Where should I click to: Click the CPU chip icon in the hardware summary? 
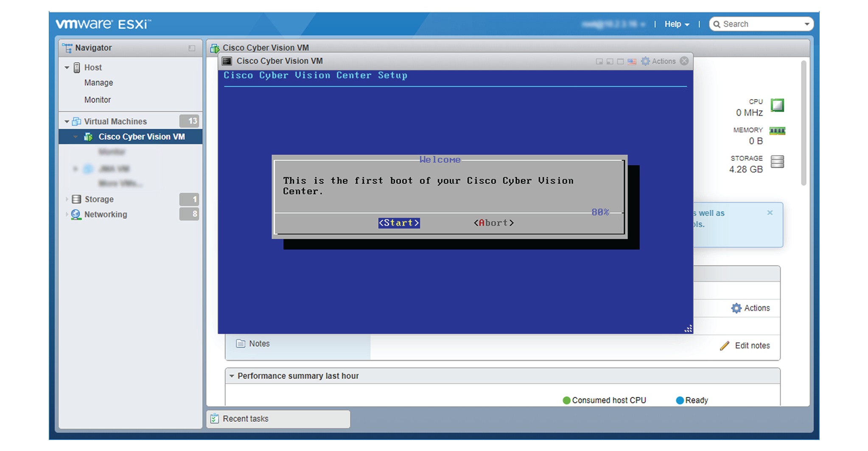[x=778, y=106]
